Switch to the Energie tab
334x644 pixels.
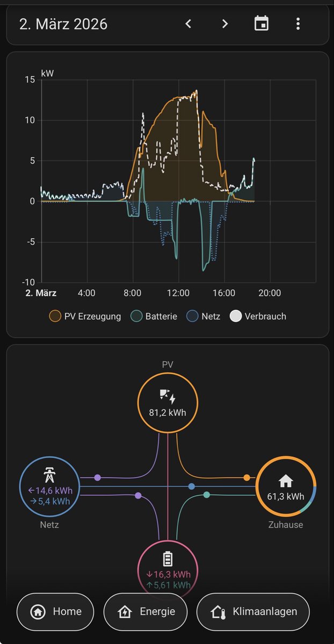pyautogui.click(x=145, y=612)
